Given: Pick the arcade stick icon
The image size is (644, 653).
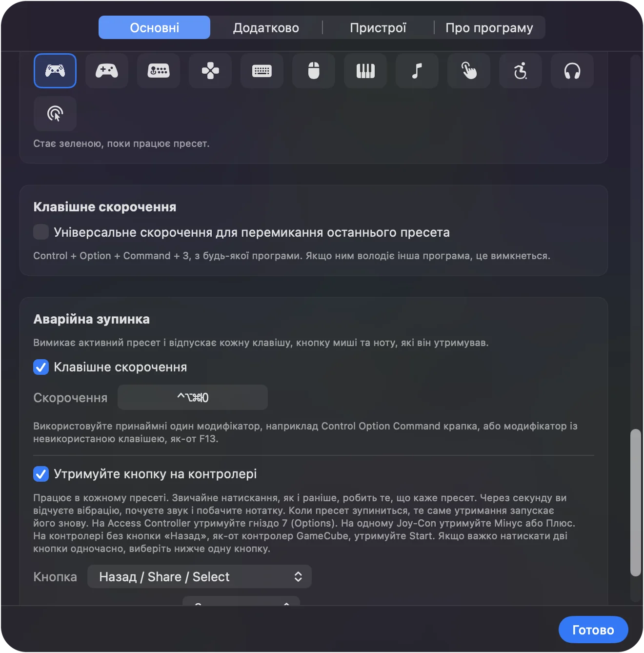Looking at the screenshot, I should point(159,71).
